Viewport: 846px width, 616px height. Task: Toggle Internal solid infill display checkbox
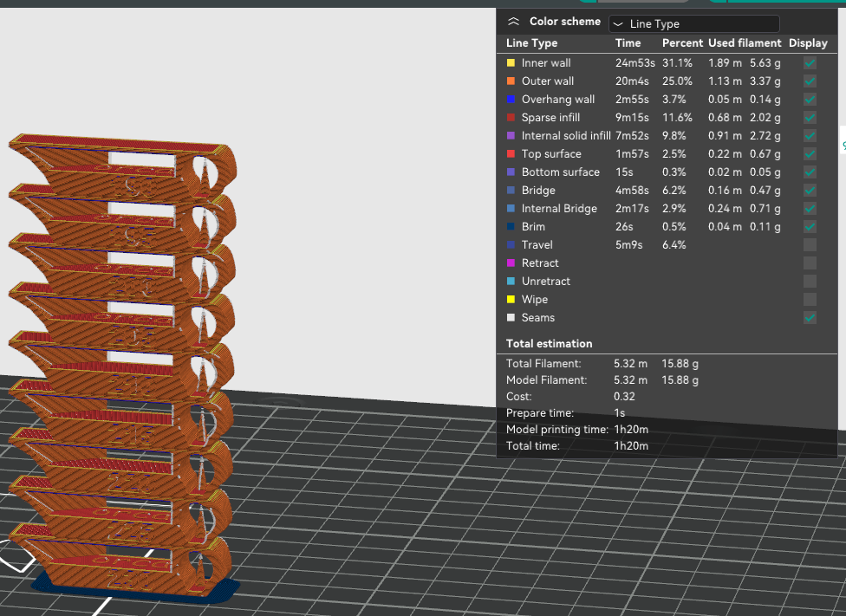(810, 136)
